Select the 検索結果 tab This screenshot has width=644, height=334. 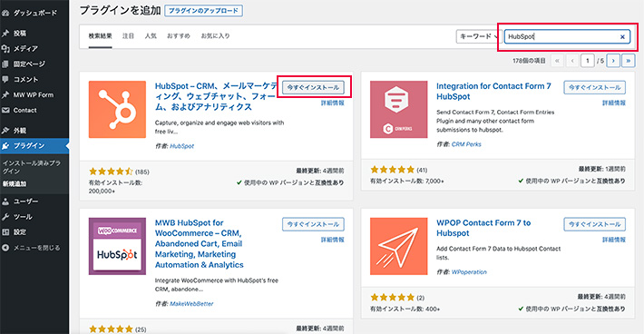100,35
